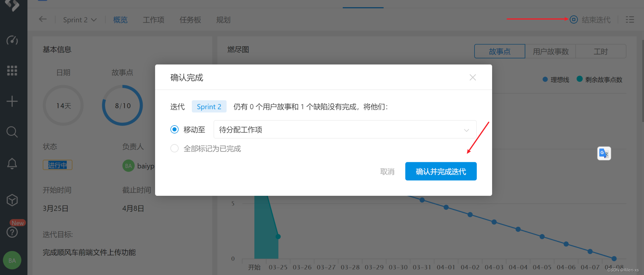Switch to the 概览 tab
The height and width of the screenshot is (275, 644).
click(x=120, y=20)
